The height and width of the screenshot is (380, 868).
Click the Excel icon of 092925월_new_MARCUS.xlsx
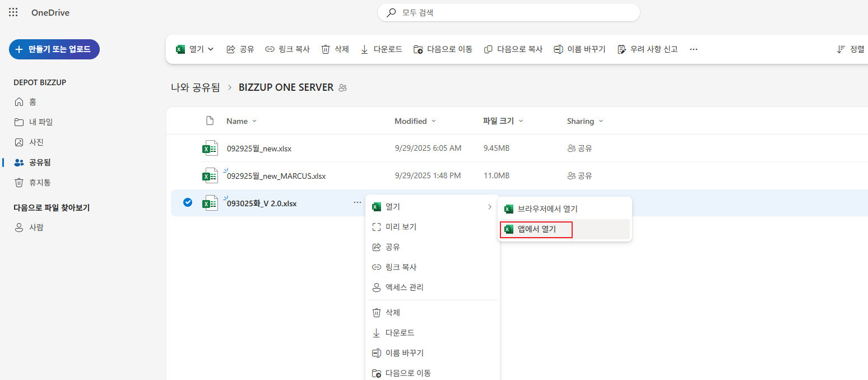[210, 175]
